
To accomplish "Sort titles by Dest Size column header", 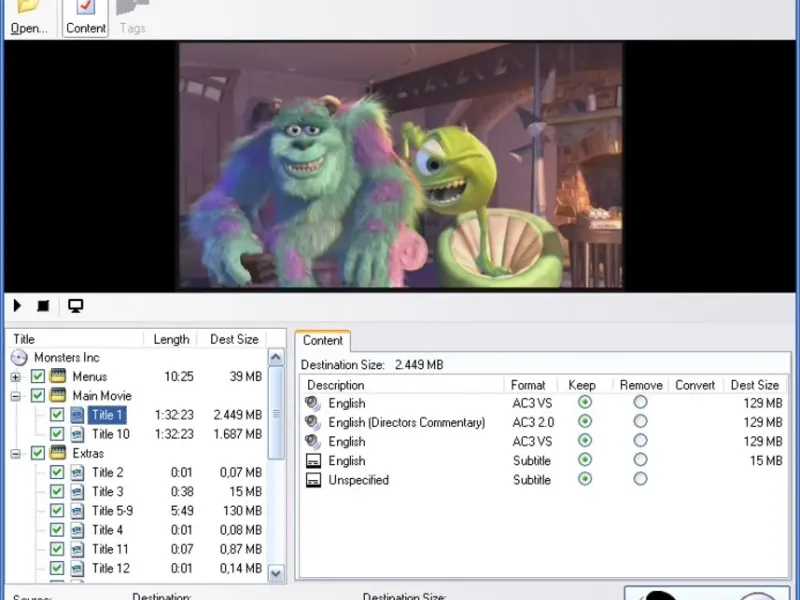I will coord(234,339).
